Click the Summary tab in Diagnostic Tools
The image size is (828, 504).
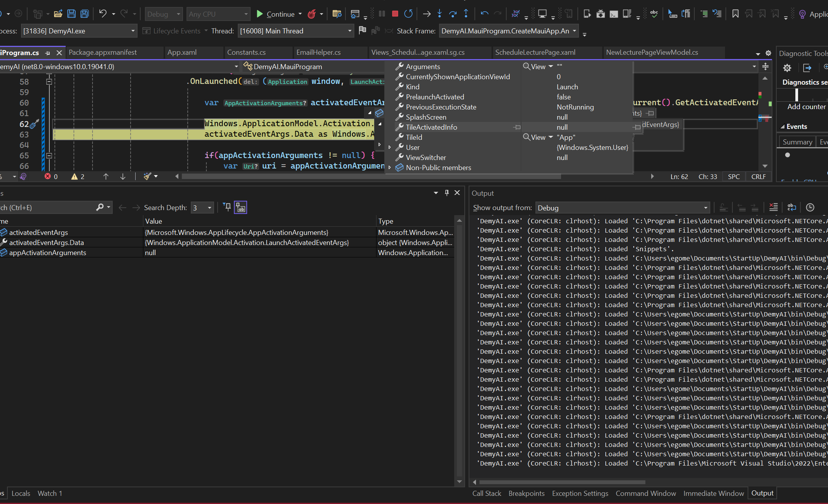click(797, 142)
